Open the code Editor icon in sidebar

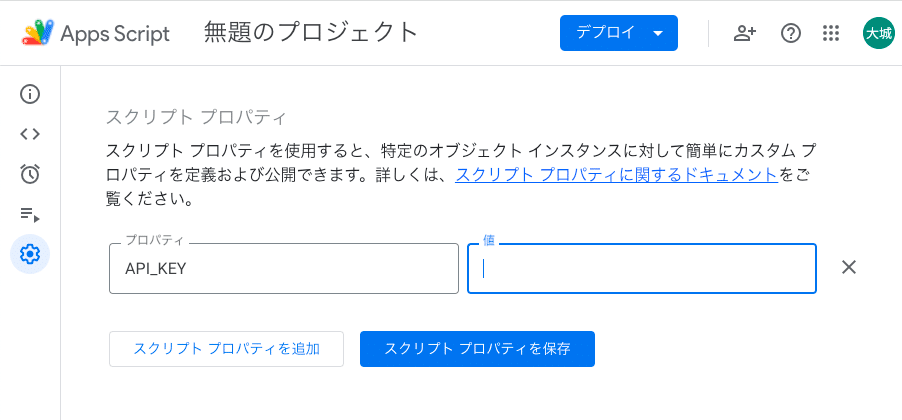pyautogui.click(x=30, y=134)
